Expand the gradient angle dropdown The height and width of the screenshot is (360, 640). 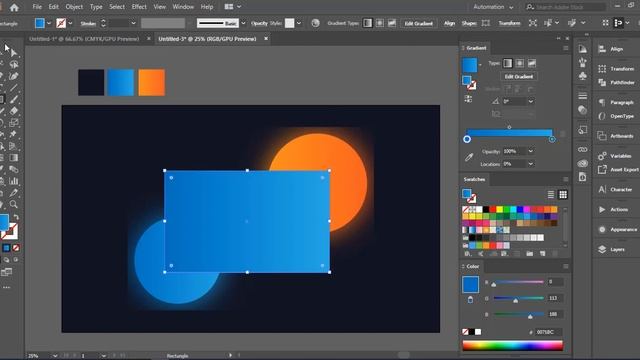click(531, 101)
